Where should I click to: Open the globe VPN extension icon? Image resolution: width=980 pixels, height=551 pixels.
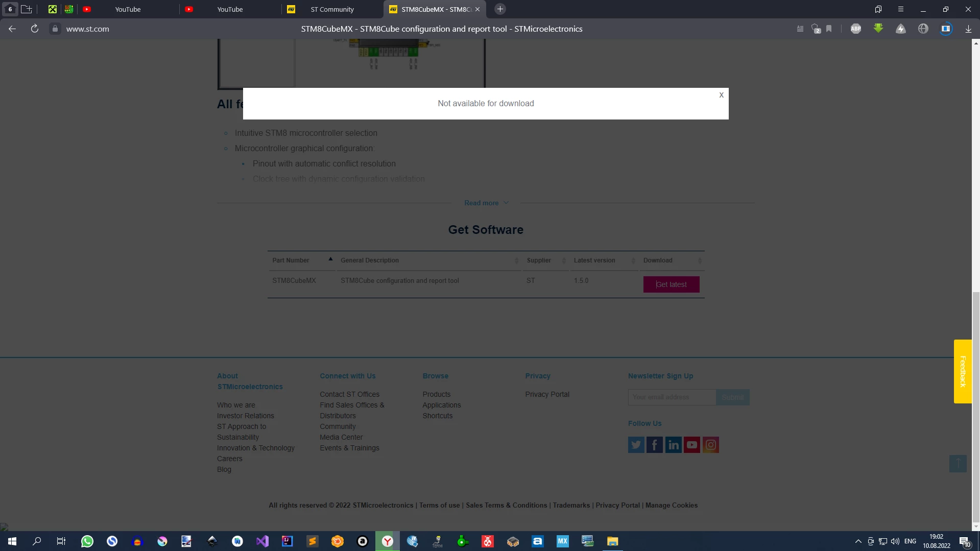923,29
